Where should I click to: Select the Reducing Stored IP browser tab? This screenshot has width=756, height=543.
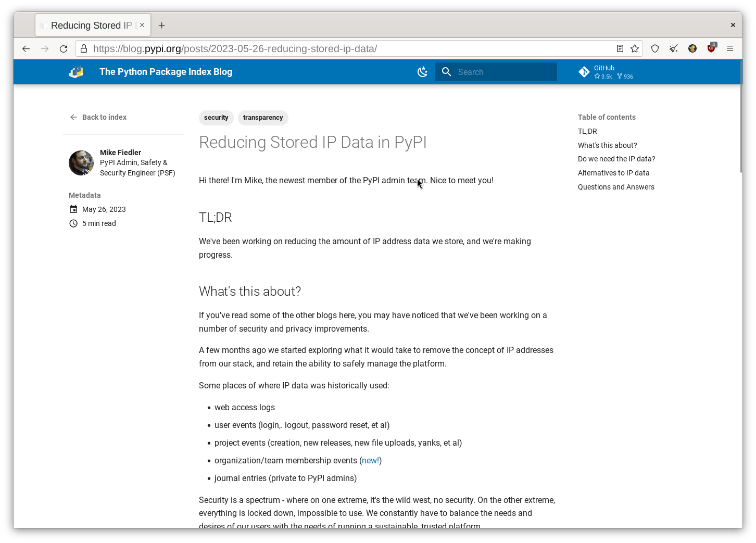[93, 25]
